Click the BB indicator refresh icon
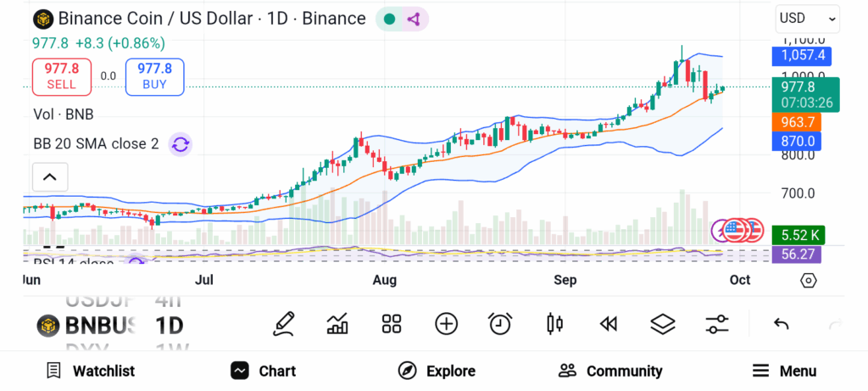 (180, 144)
